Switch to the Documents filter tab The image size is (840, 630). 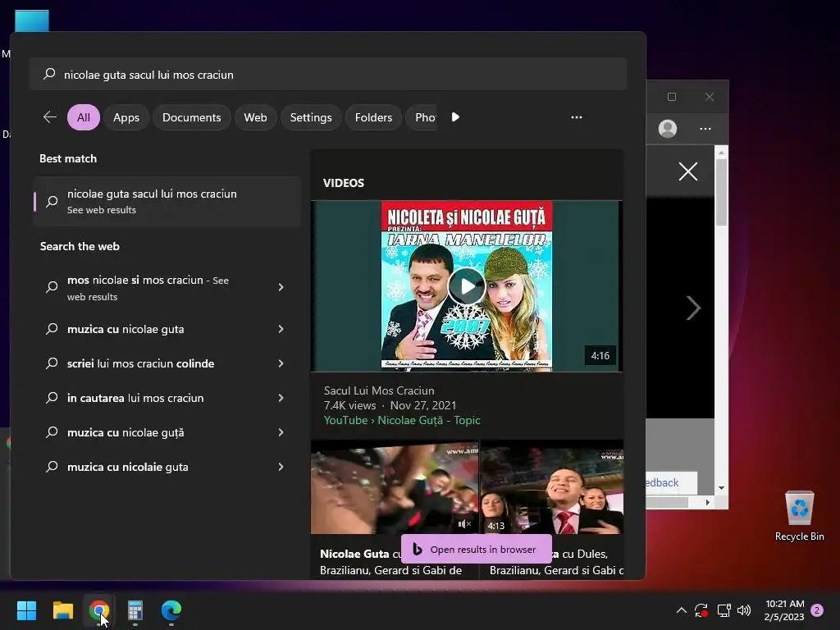click(191, 117)
